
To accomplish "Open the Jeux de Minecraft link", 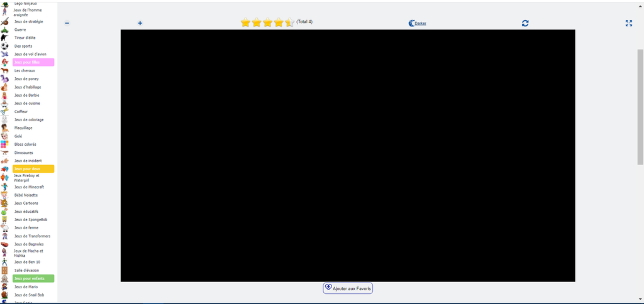I will click(29, 187).
